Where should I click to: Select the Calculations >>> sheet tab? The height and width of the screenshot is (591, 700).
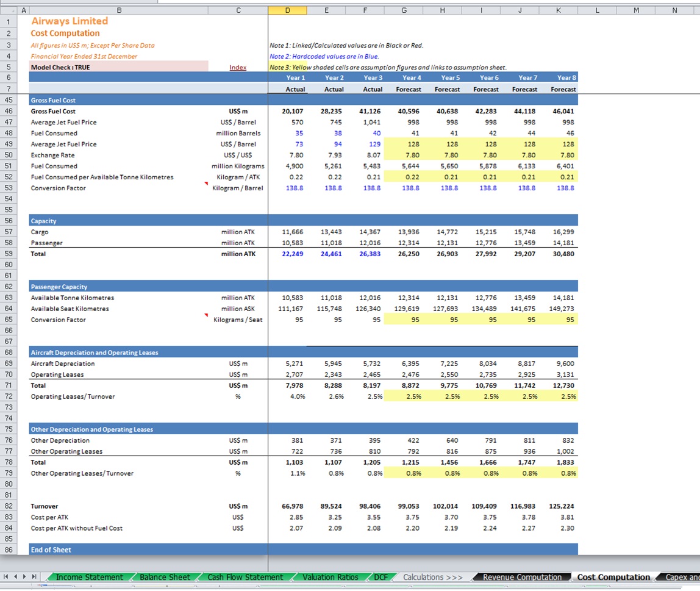point(432,577)
